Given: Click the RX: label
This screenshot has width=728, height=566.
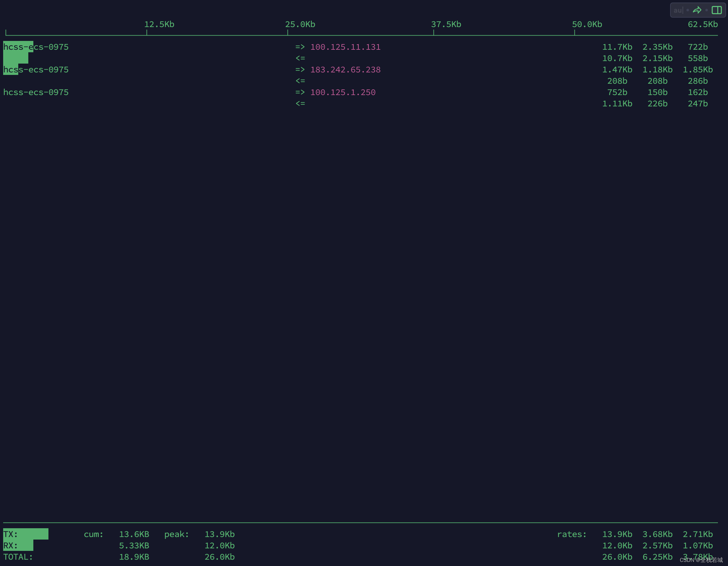Looking at the screenshot, I should pos(11,546).
